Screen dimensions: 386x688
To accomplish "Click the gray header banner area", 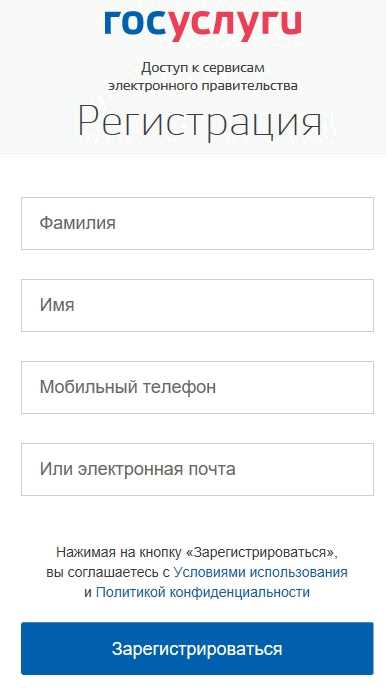I will point(193,77).
